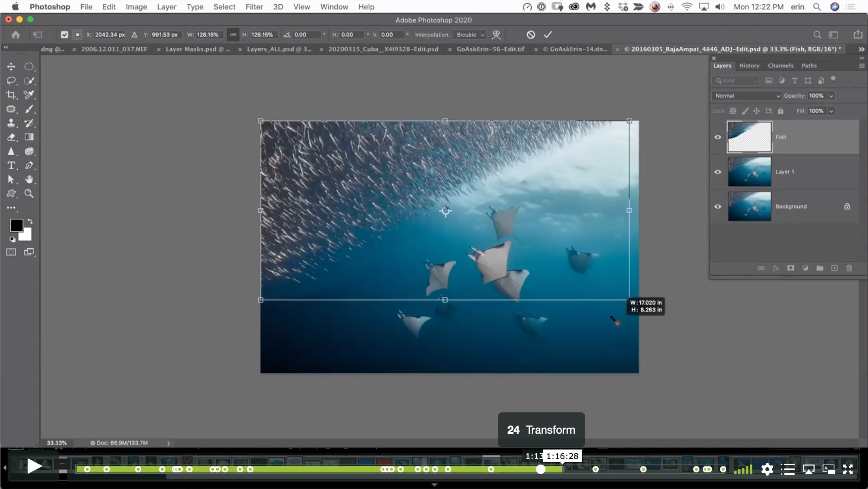
Task: Play the video
Action: coord(34,466)
